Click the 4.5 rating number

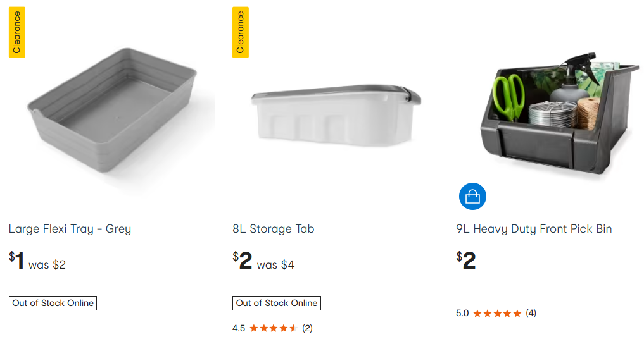239,328
